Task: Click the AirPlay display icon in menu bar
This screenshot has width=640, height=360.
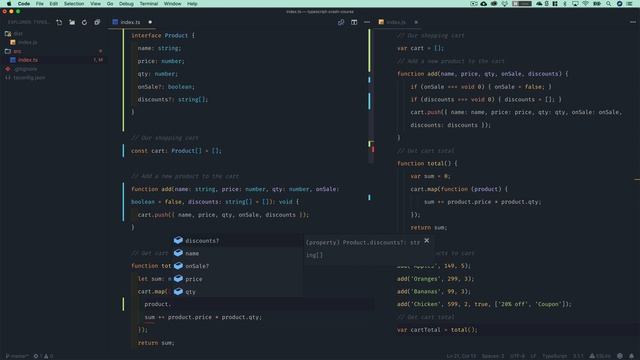Action: click(x=575, y=4)
